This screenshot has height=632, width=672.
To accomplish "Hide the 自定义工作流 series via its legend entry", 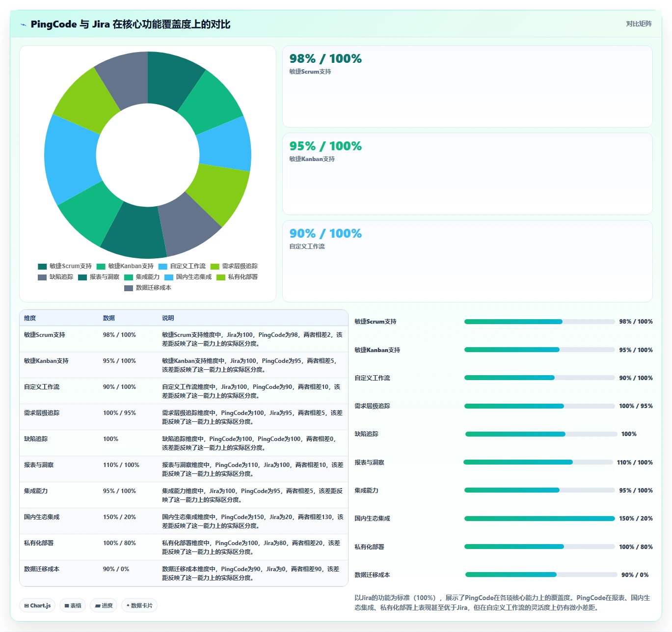I will [x=182, y=266].
